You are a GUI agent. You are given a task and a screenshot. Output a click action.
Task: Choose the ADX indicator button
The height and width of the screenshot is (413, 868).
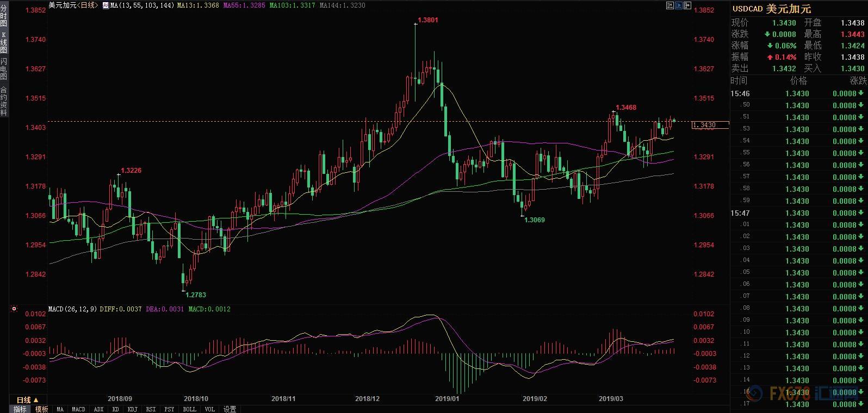[x=98, y=409]
